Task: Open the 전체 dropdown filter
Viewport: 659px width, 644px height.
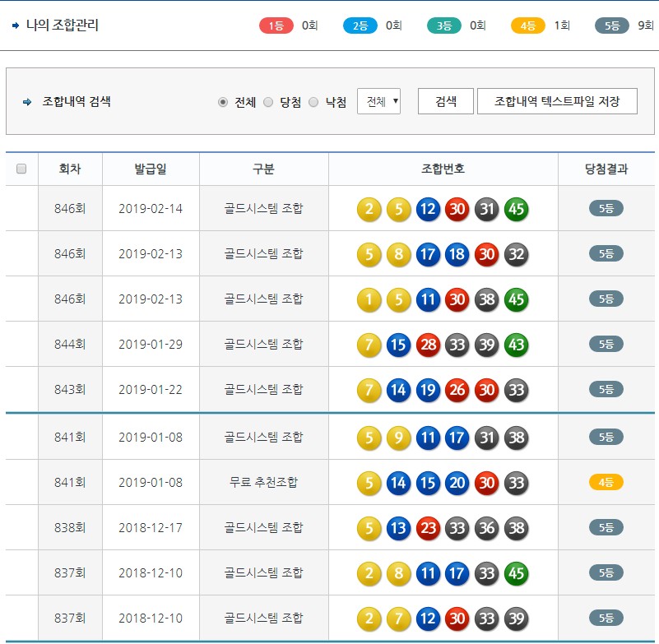Action: pyautogui.click(x=378, y=102)
